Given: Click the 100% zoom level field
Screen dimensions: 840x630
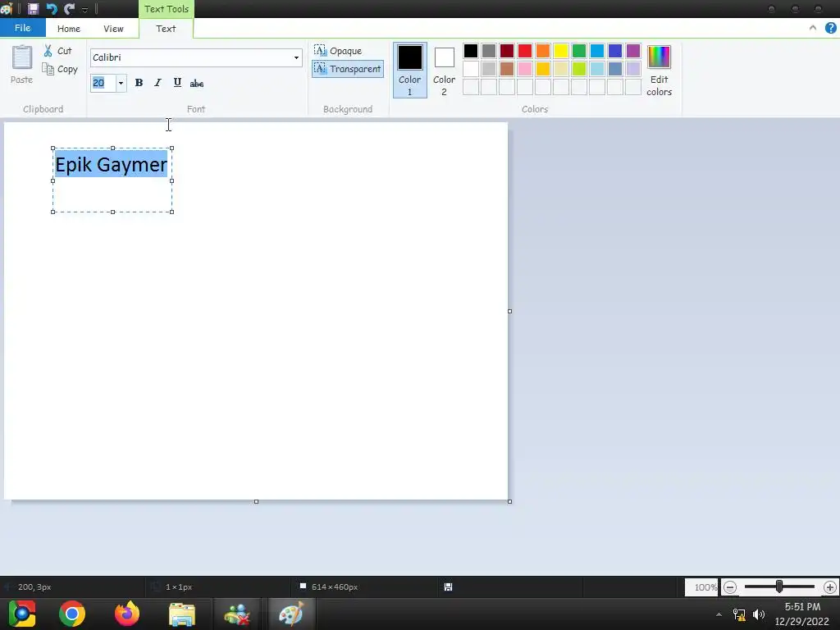Looking at the screenshot, I should [x=701, y=587].
